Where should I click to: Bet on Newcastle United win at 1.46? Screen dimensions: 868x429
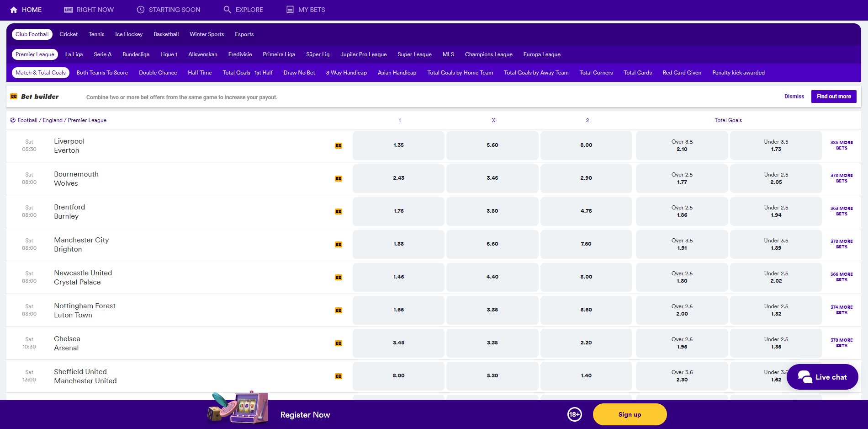398,277
